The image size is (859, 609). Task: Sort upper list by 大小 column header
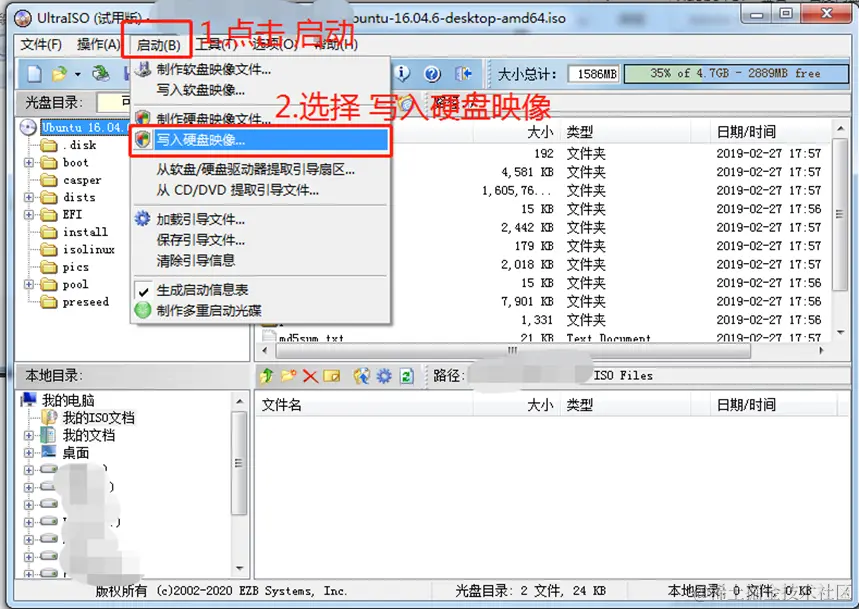540,132
